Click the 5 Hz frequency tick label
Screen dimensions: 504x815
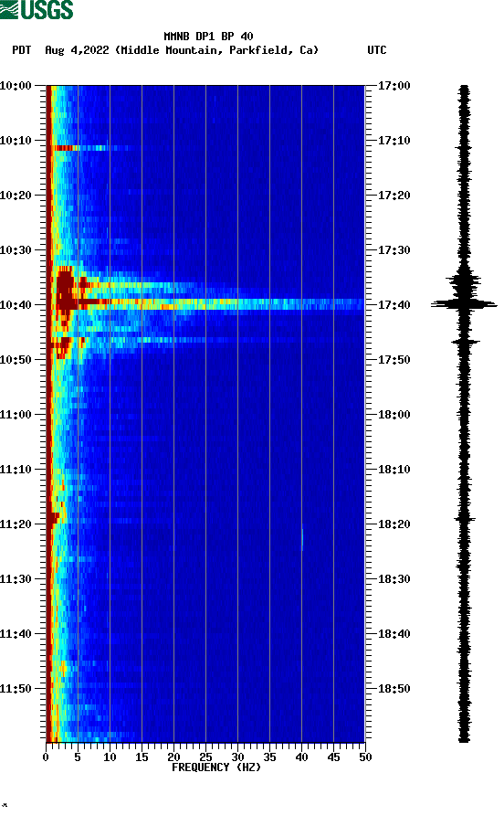(78, 757)
